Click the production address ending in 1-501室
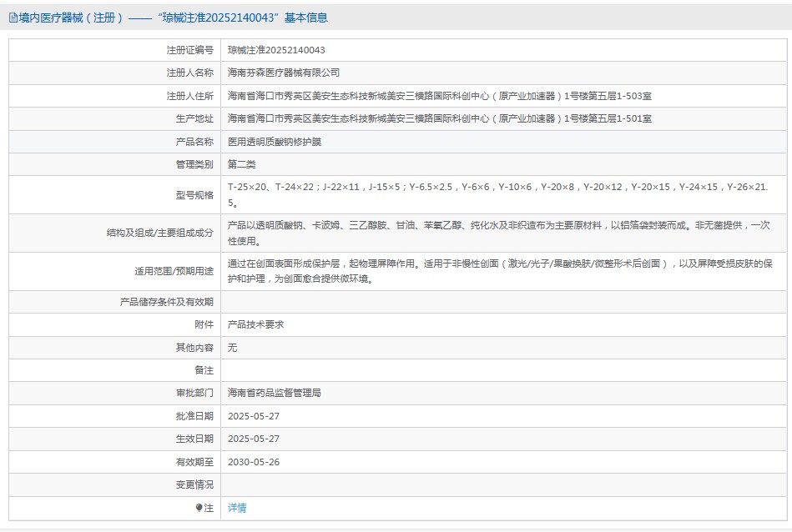Screen dimensions: 792x532 tap(440, 119)
